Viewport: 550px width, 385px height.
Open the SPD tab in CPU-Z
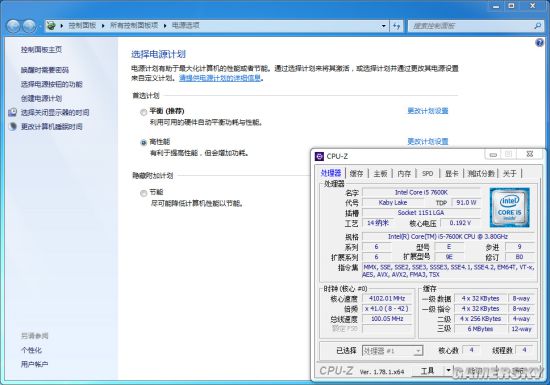click(427, 173)
